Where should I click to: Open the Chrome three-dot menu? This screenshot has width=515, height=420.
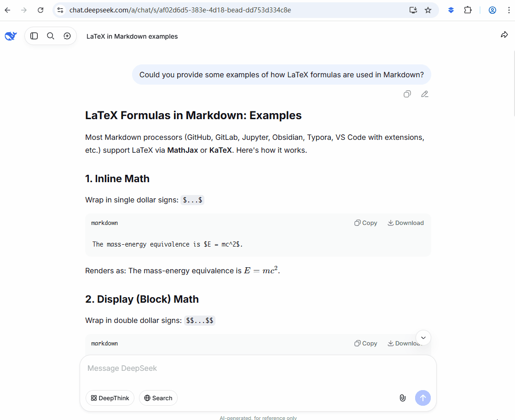[x=509, y=10]
